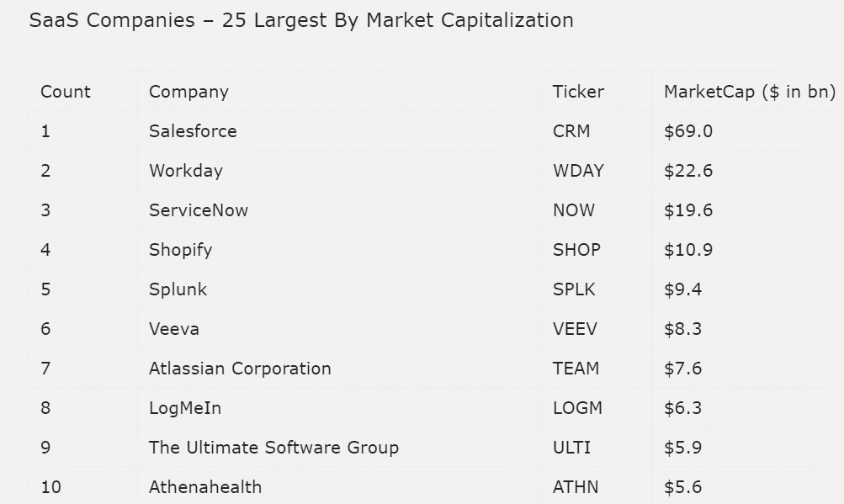Click the ServiceNow company name
The image size is (844, 504).
199,210
